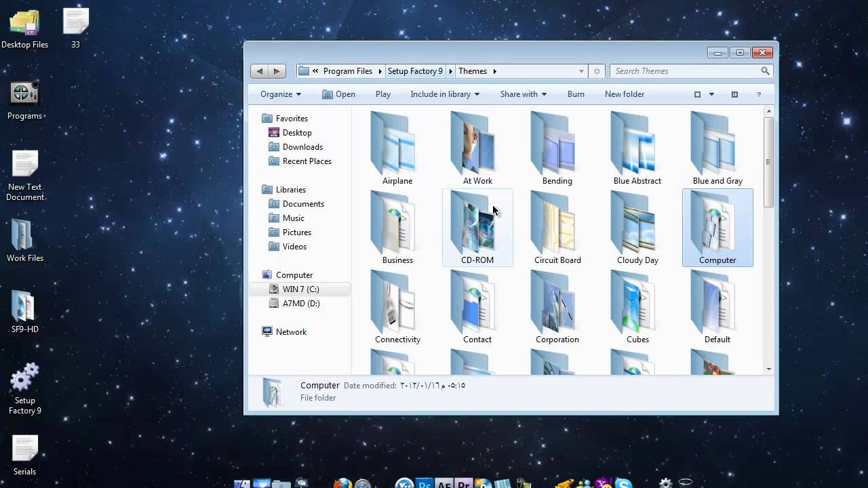
Task: Select the CD-ROM theme folder
Action: click(477, 228)
